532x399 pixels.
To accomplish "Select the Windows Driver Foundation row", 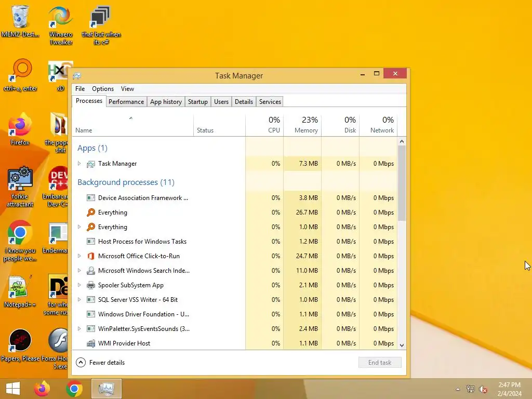I will click(x=234, y=314).
